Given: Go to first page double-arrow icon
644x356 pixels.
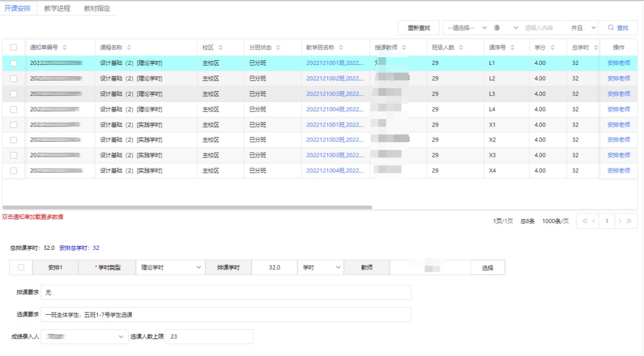Looking at the screenshot, I should (x=585, y=221).
